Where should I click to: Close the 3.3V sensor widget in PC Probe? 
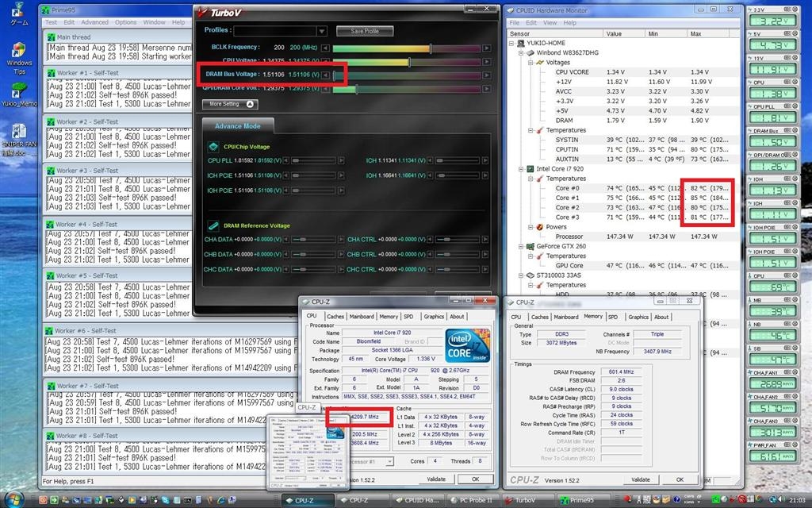coord(795,10)
